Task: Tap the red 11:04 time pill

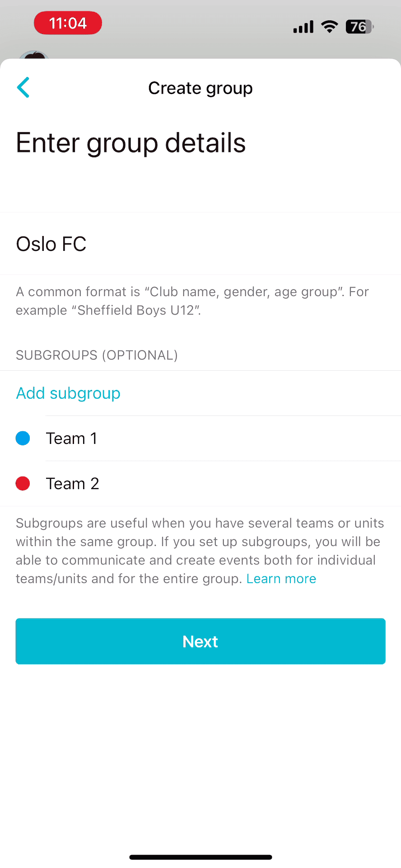Action: [68, 24]
